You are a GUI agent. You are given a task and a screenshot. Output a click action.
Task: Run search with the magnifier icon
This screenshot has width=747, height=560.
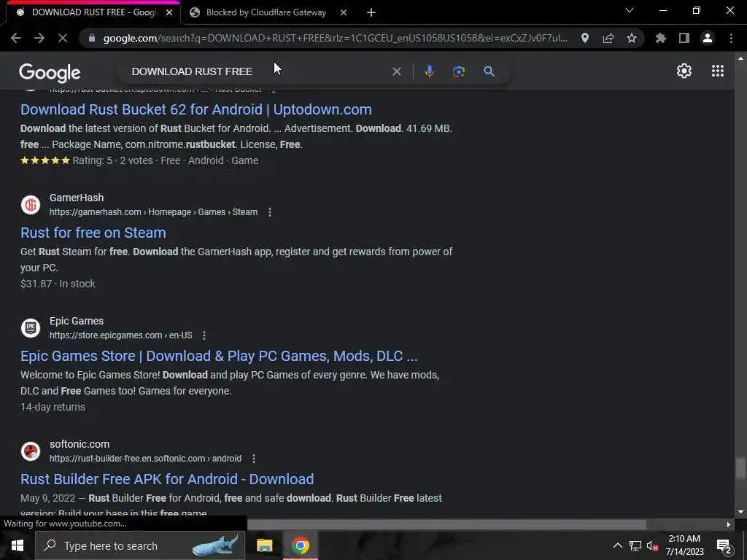click(489, 71)
